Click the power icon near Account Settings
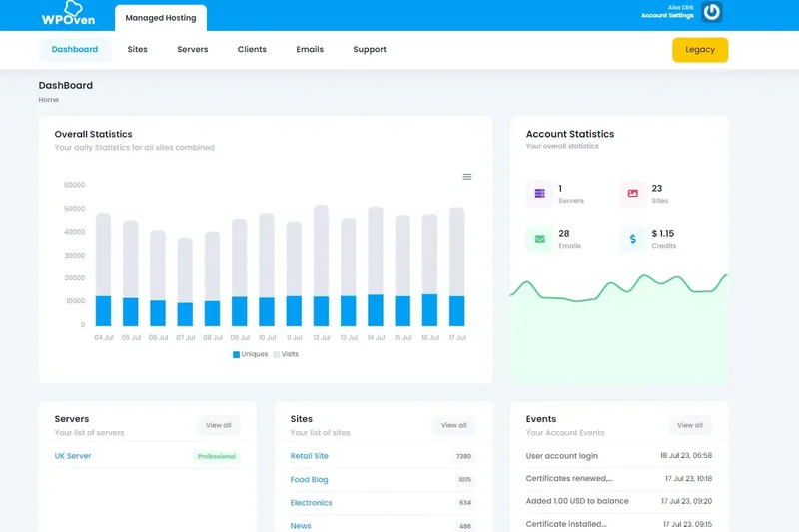The height and width of the screenshot is (532, 799). (711, 12)
